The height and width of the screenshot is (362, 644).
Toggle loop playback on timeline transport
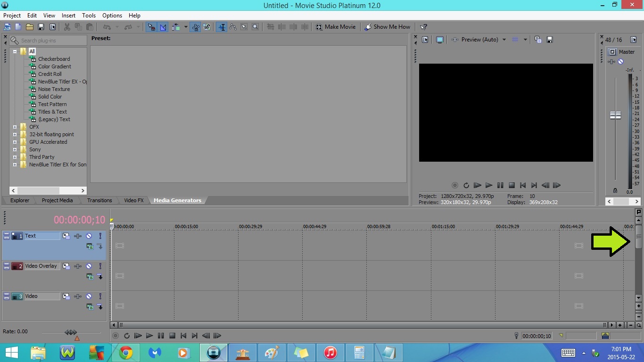(x=127, y=336)
